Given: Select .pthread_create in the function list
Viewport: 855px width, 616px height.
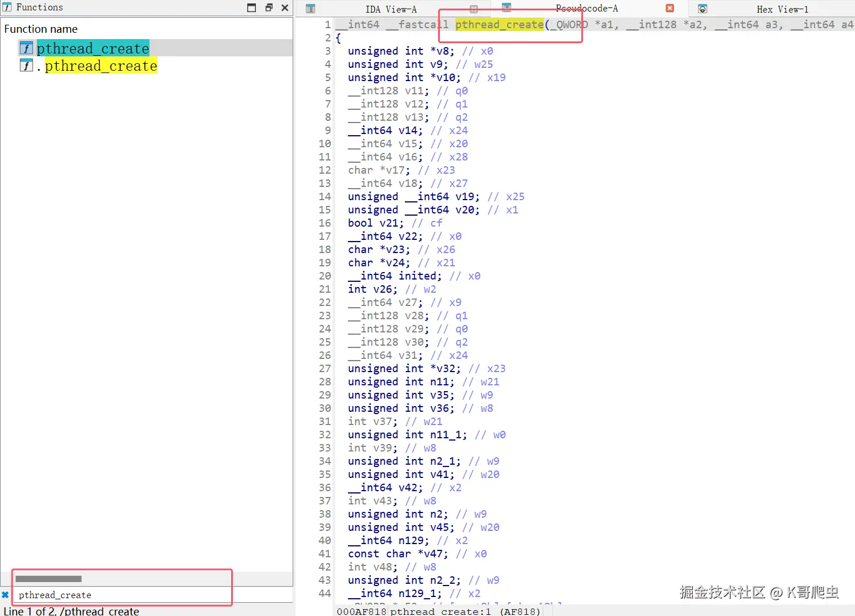Looking at the screenshot, I should point(97,66).
